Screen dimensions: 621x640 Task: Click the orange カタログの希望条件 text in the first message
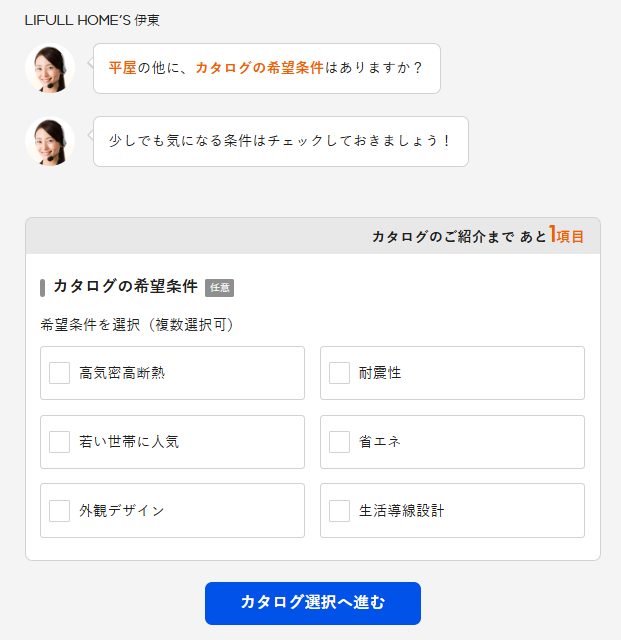coord(260,68)
